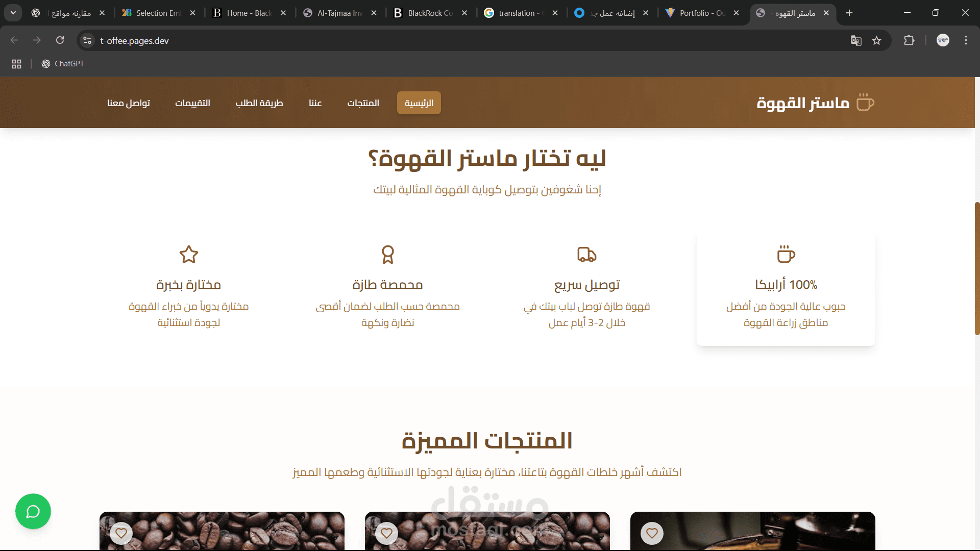Open the Extensions puzzle icon
980x551 pixels.
[x=909, y=40]
